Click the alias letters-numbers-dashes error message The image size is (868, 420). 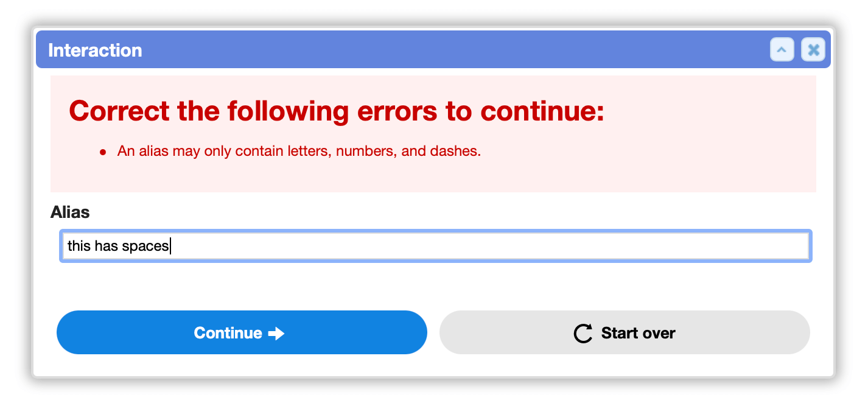click(x=299, y=151)
